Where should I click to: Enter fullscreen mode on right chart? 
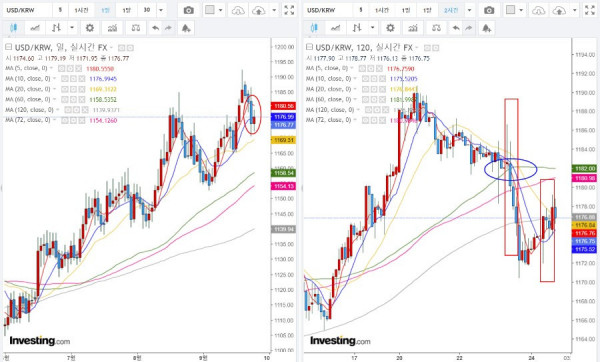(x=590, y=10)
